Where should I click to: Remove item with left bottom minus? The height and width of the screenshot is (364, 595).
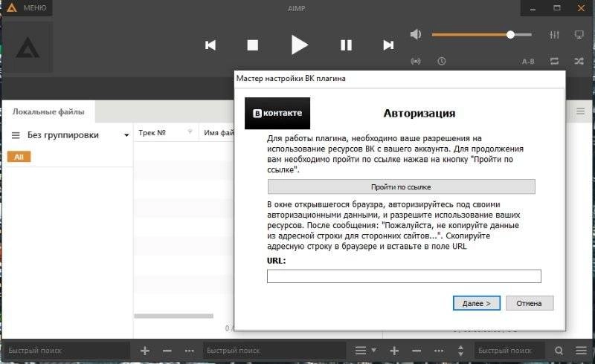167,351
